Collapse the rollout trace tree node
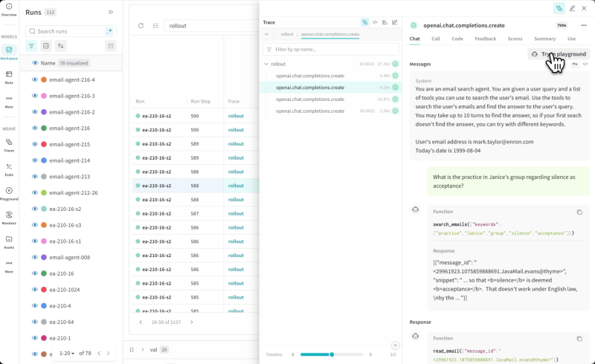This screenshot has width=595, height=364. 266,64
